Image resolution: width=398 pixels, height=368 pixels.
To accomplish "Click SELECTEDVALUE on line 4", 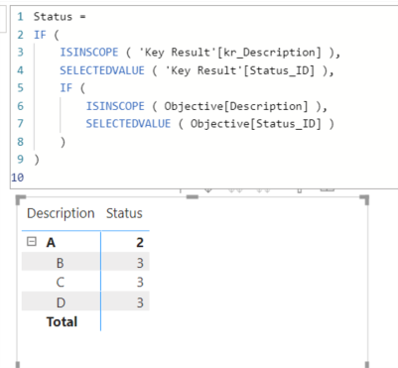I will pyautogui.click(x=102, y=70).
